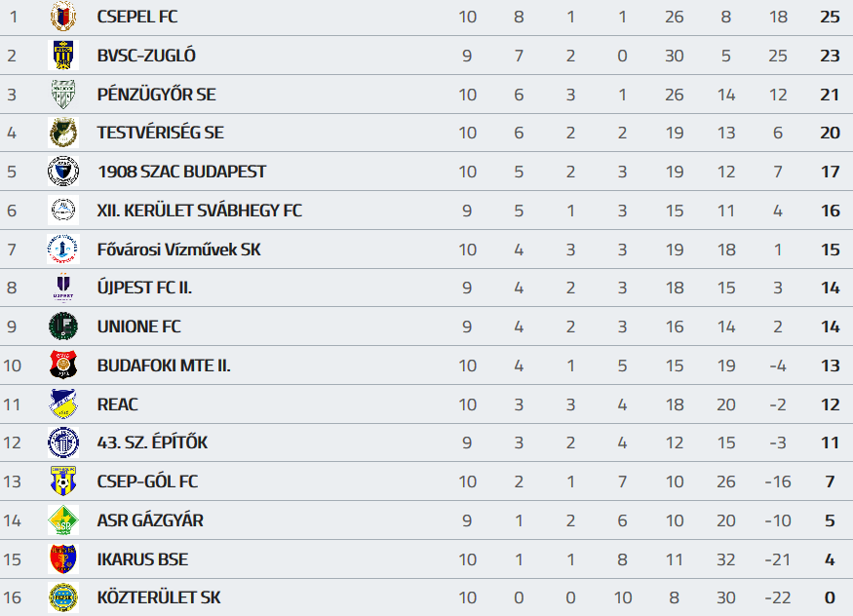Viewport: 853px width, 616px height.
Task: Click the Ikarus BSE team logo
Action: pos(63,559)
